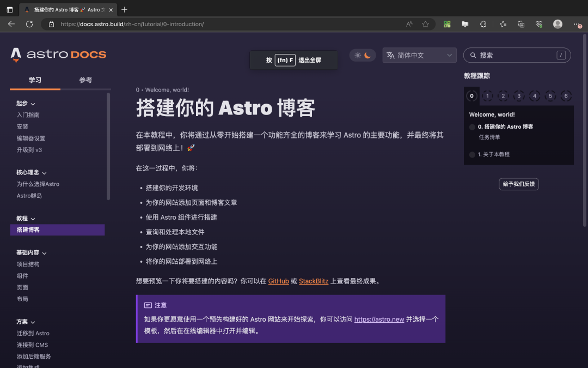Image resolution: width=588 pixels, height=368 pixels.
Task: Switch to the 参考 tab
Action: [85, 79]
